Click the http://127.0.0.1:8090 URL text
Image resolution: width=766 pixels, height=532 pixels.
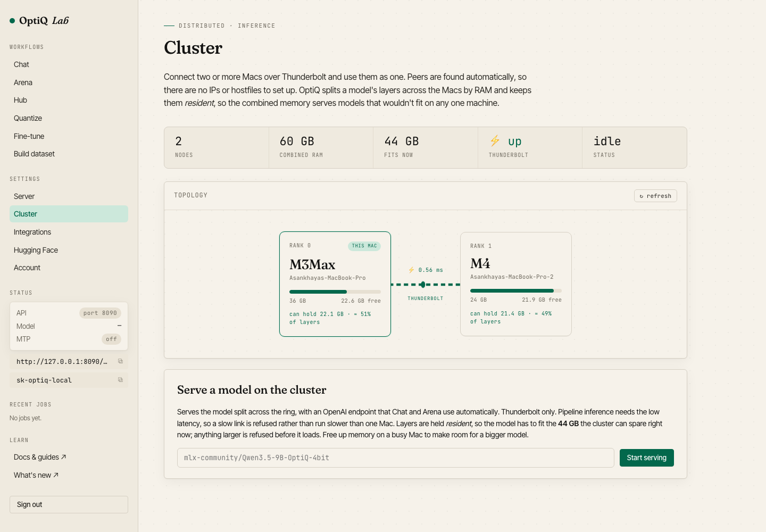coord(62,361)
